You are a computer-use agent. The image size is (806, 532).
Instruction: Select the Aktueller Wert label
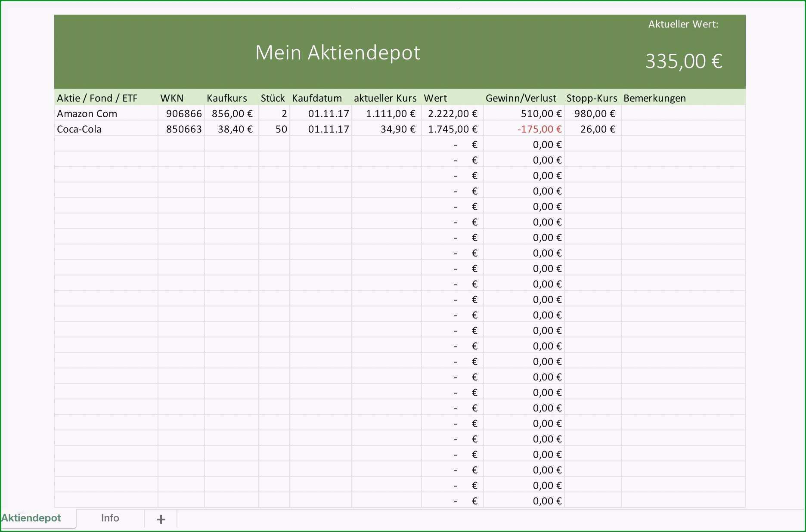point(683,24)
